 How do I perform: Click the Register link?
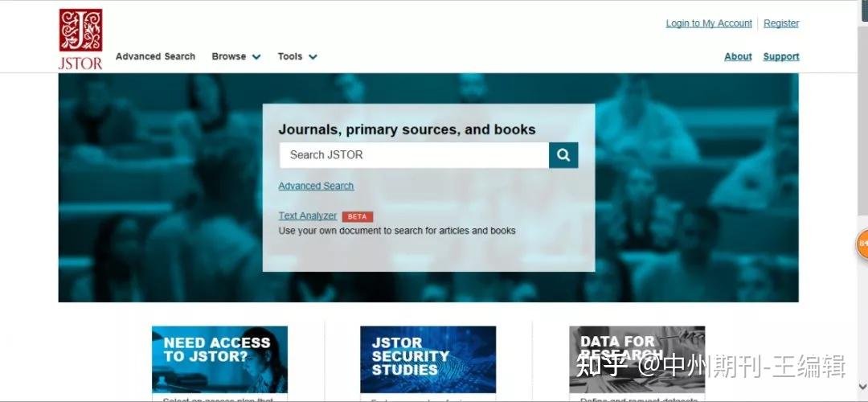click(781, 23)
